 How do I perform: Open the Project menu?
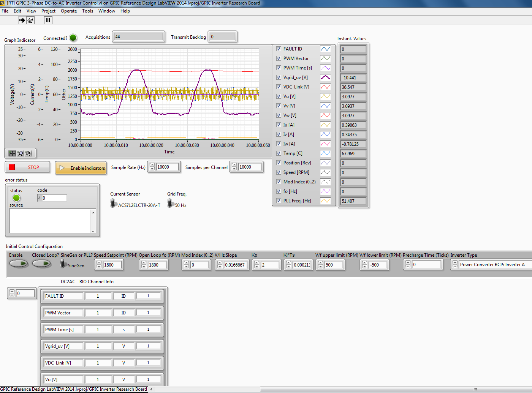(48, 11)
